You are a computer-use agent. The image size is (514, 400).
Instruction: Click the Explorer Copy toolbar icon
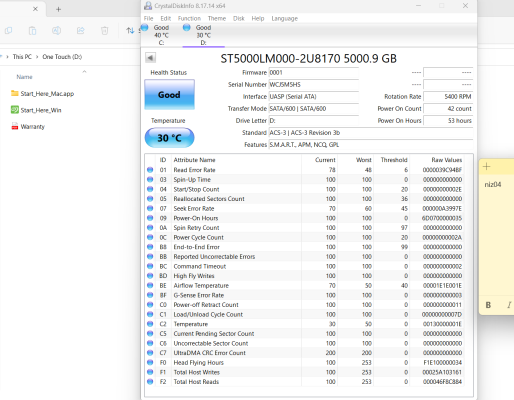[9, 31]
